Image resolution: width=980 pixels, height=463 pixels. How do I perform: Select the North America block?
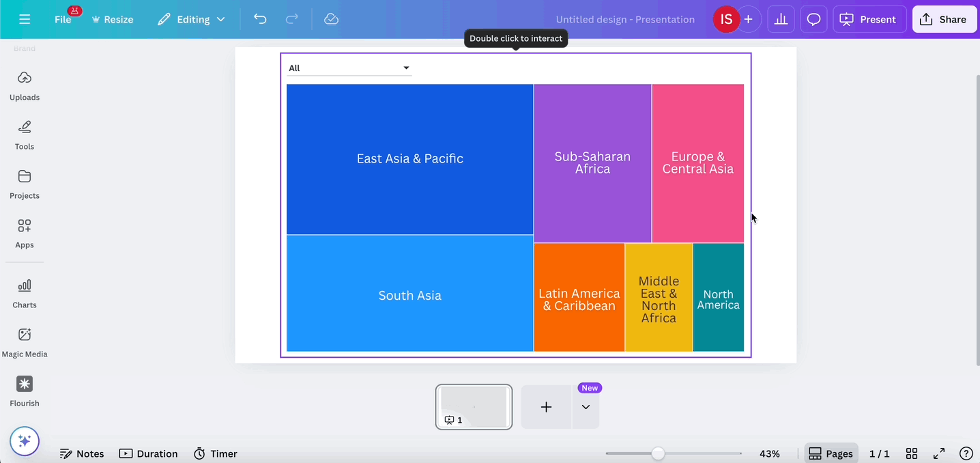point(719,298)
